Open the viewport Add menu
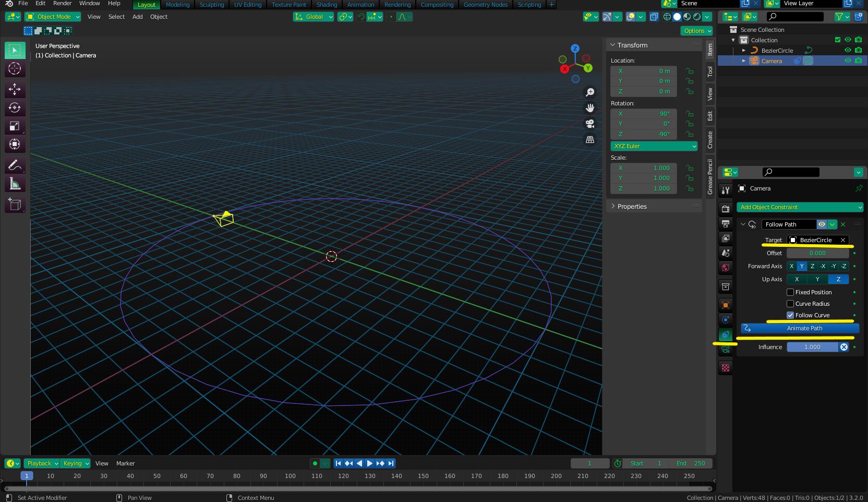868x502 pixels. pos(137,17)
